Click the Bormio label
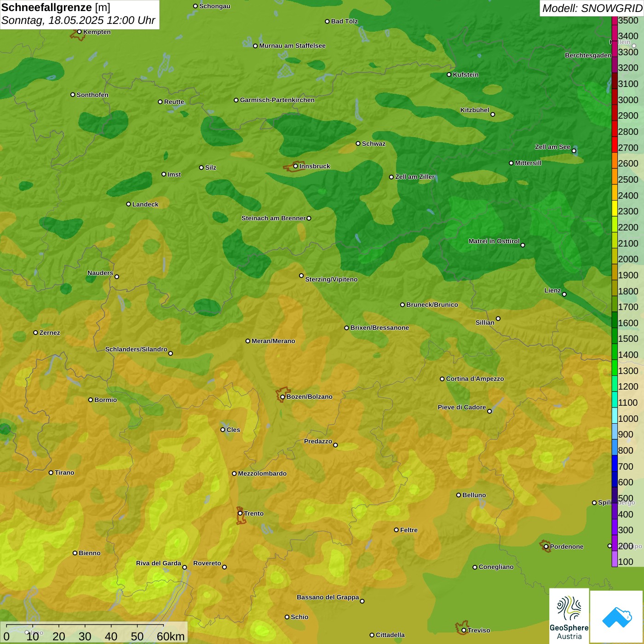The height and width of the screenshot is (644, 644). pyautogui.click(x=105, y=400)
